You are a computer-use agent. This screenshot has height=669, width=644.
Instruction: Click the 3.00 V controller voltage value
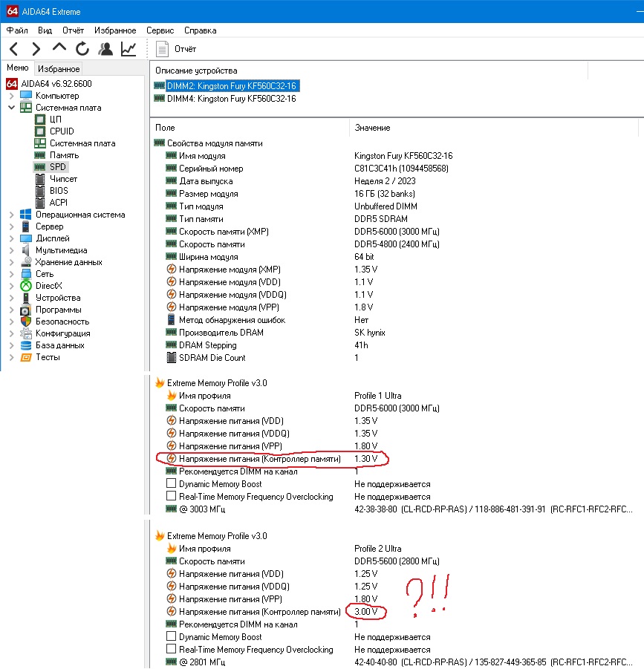click(x=365, y=611)
